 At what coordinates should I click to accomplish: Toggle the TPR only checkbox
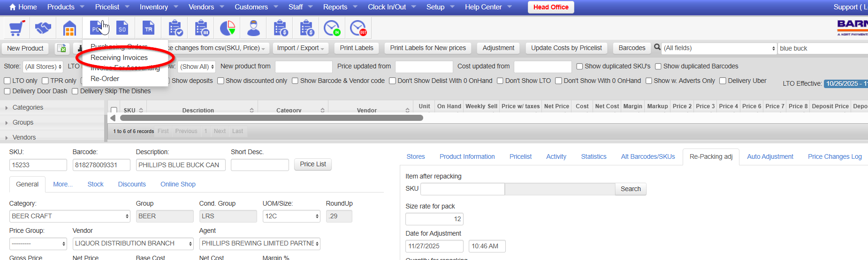point(45,81)
